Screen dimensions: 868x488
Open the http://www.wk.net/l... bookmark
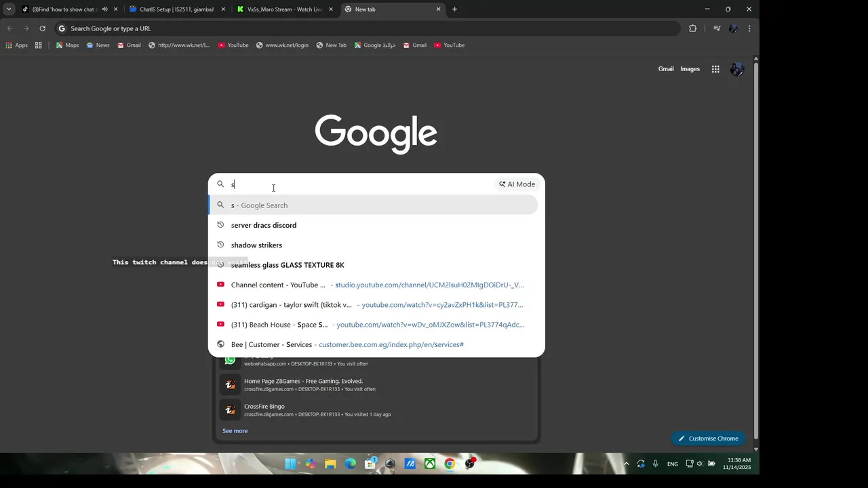point(179,45)
